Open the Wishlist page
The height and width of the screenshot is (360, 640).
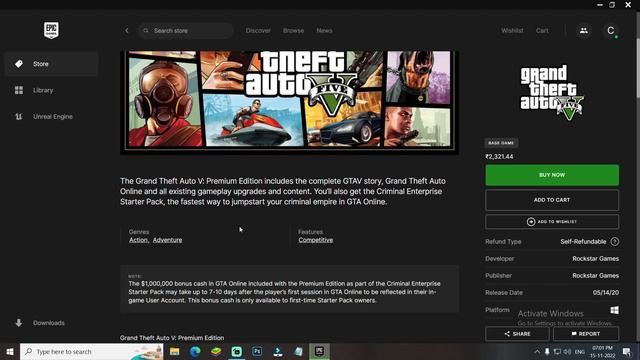[512, 31]
